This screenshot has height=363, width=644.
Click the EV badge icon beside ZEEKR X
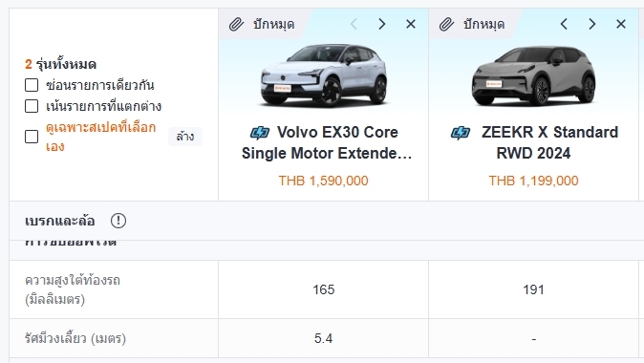(461, 133)
